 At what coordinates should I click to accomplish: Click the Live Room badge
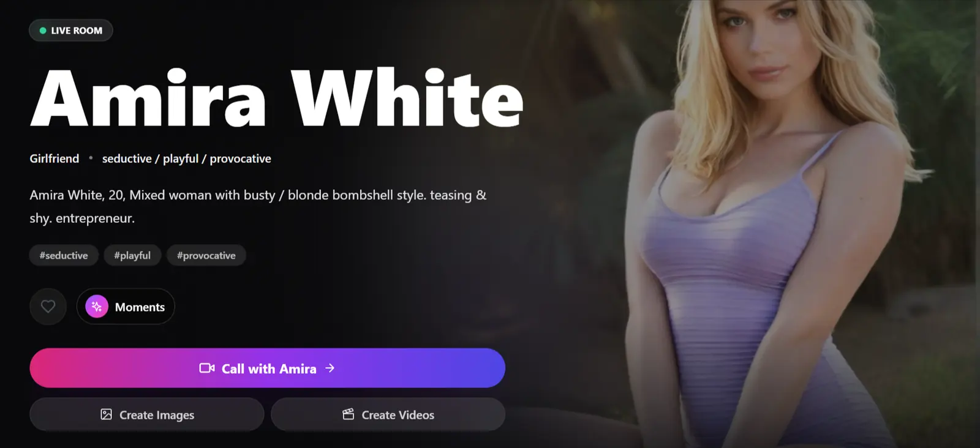[71, 31]
